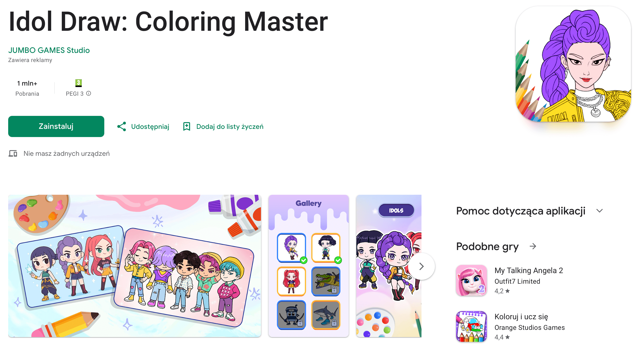Image resolution: width=644 pixels, height=351 pixels.
Task: Open the Gallery screenshot thumbnail
Action: (x=309, y=266)
